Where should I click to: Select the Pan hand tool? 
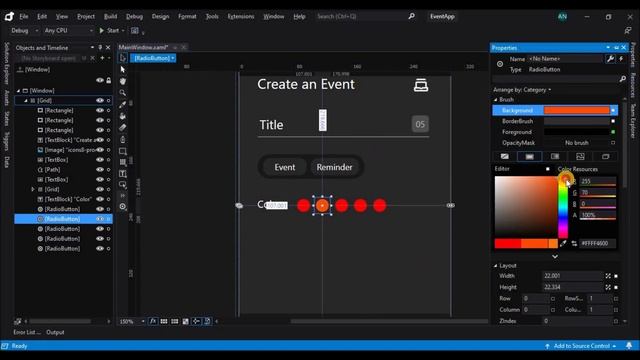[x=122, y=81]
